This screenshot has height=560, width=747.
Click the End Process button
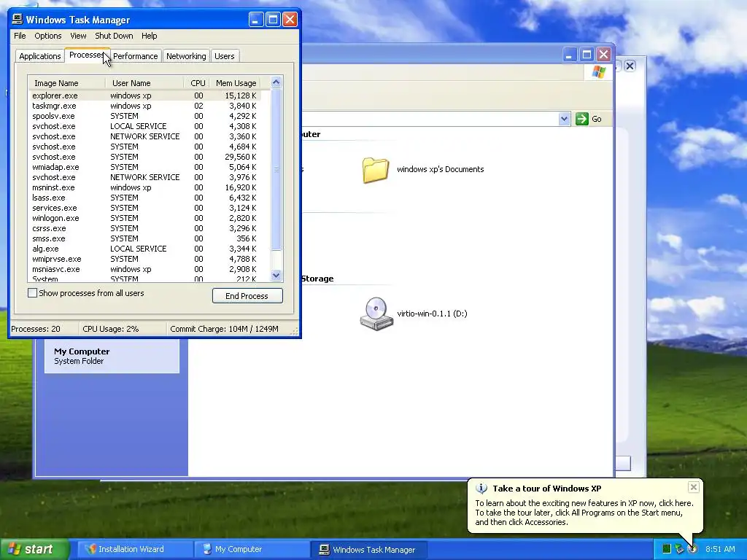click(247, 296)
